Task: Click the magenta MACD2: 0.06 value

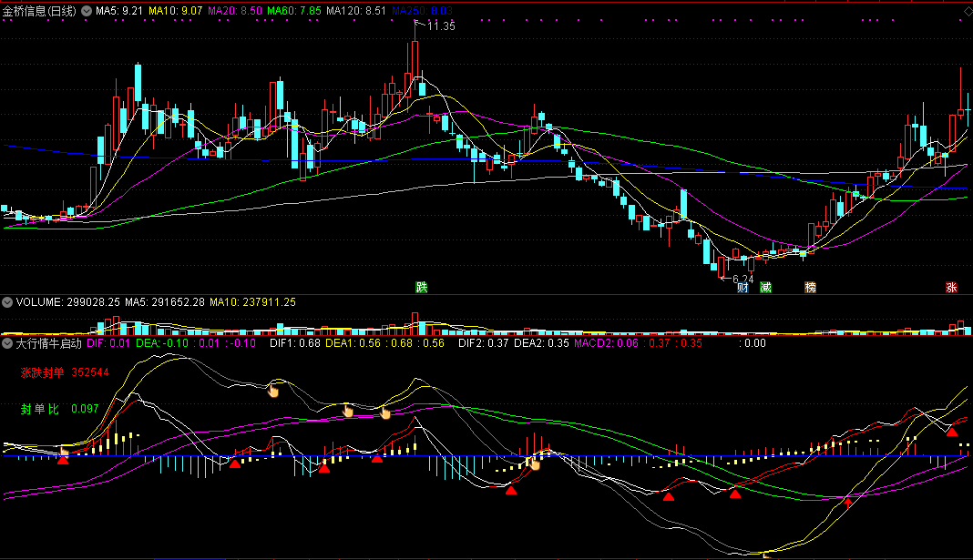Action: (606, 343)
